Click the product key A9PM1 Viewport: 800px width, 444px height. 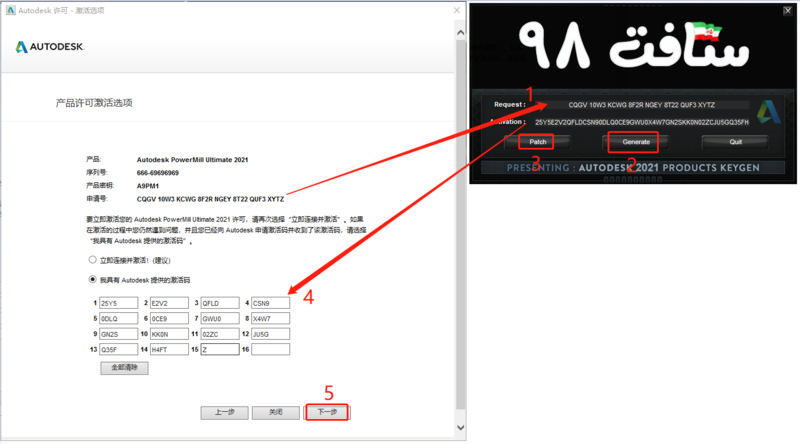coord(147,186)
